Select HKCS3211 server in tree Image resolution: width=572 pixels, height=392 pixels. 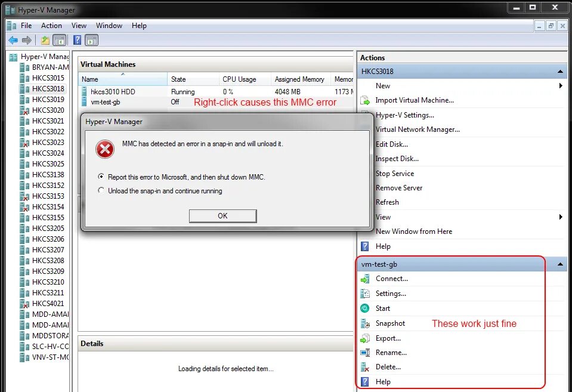[48, 293]
